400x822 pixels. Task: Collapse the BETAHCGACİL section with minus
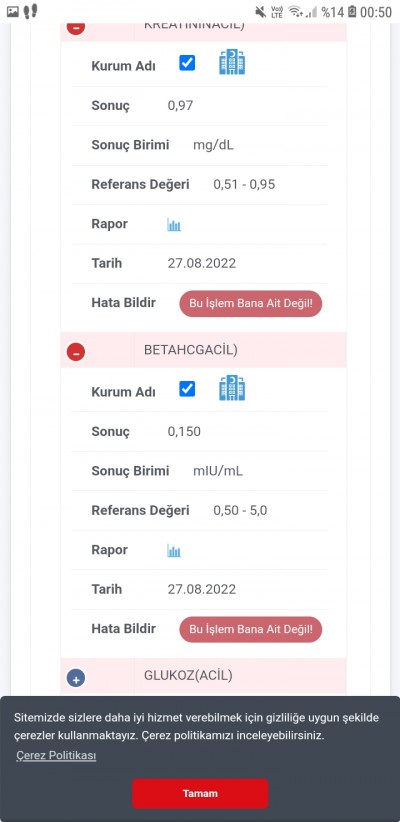click(x=76, y=352)
